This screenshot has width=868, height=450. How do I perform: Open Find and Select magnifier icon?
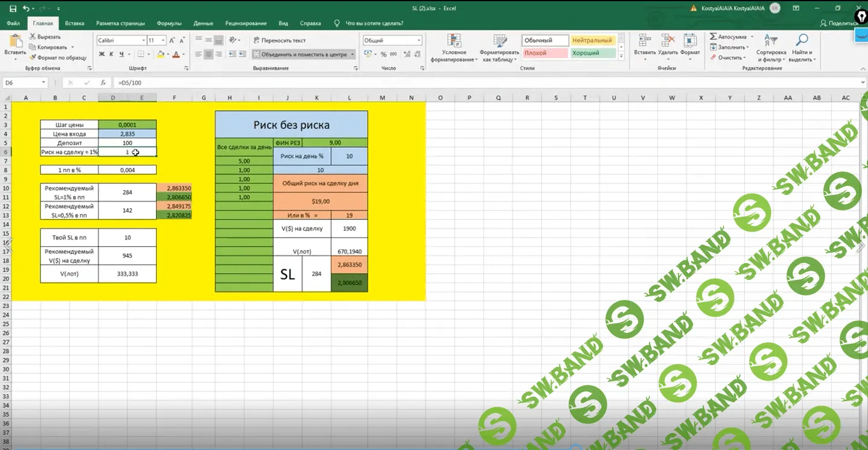click(801, 48)
